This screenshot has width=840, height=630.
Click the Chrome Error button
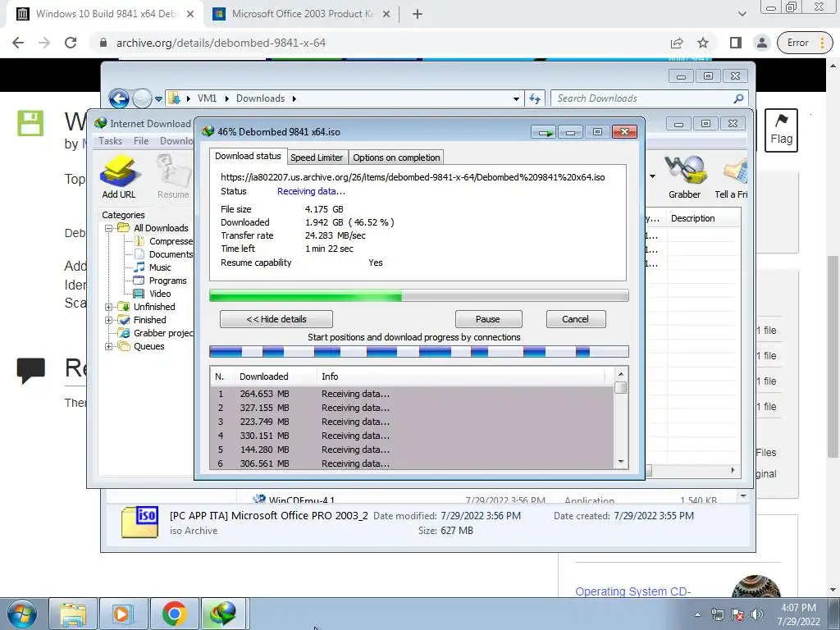coord(806,43)
